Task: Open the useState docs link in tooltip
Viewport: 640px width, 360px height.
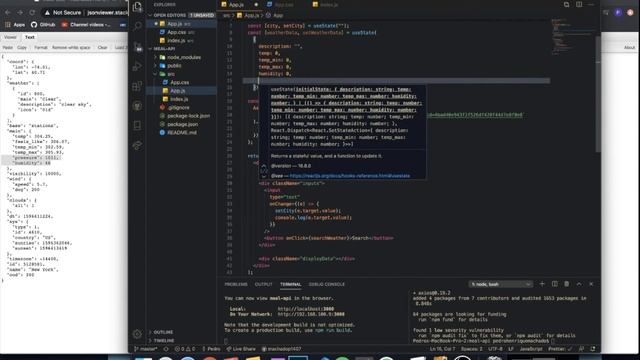Action: point(349,176)
